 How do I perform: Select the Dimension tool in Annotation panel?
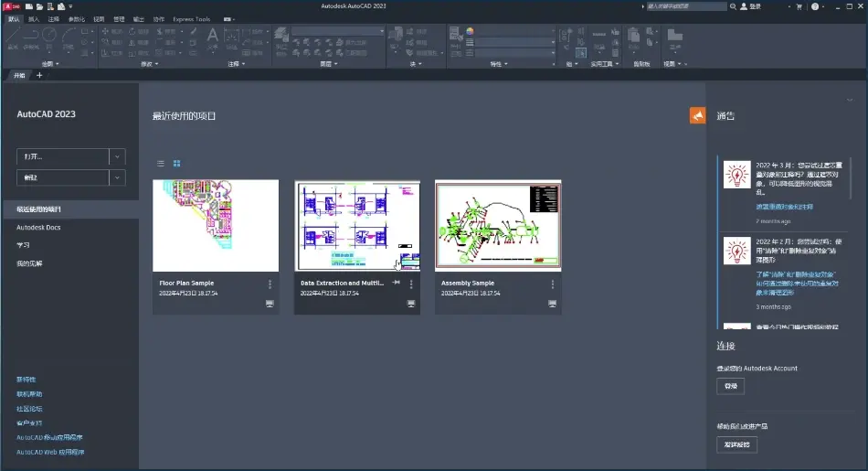231,37
